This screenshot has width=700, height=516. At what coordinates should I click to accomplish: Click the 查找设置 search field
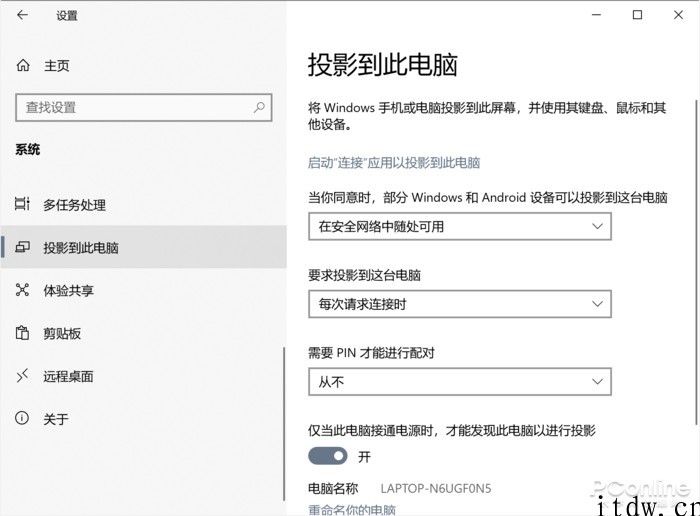coord(144,107)
